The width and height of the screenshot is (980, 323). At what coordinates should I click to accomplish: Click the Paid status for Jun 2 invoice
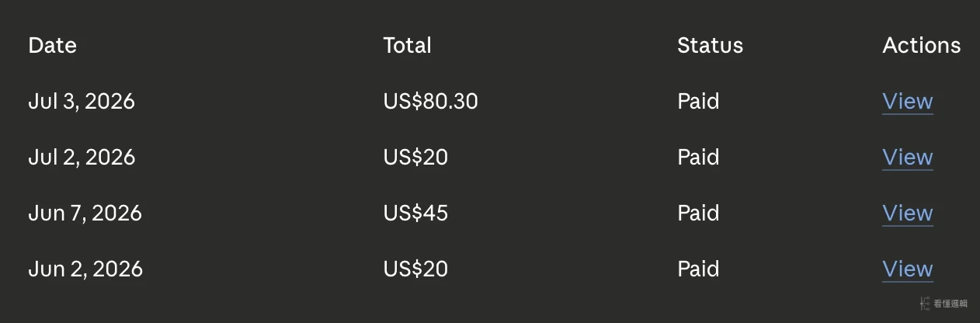tap(698, 269)
